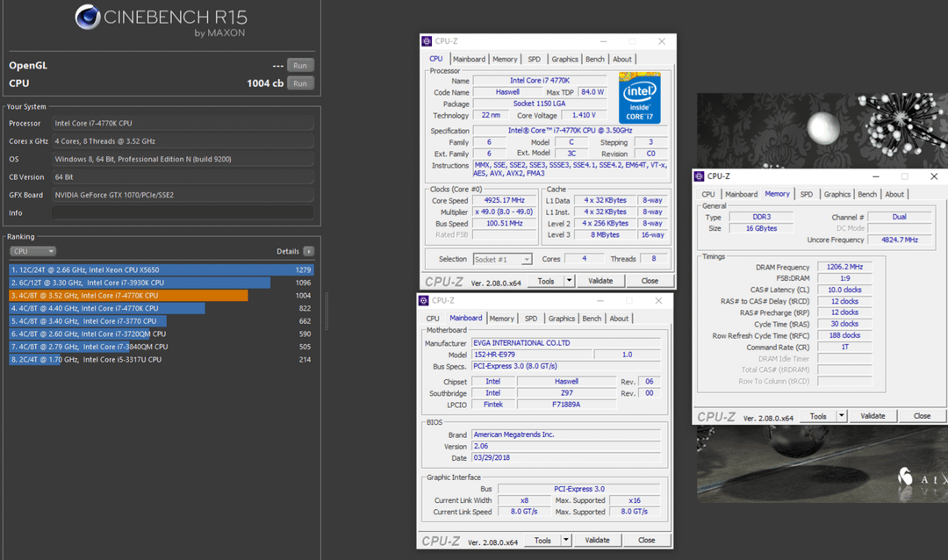Click Validate in top CPU-Z window
Screen dimensions: 948x560
(x=600, y=281)
